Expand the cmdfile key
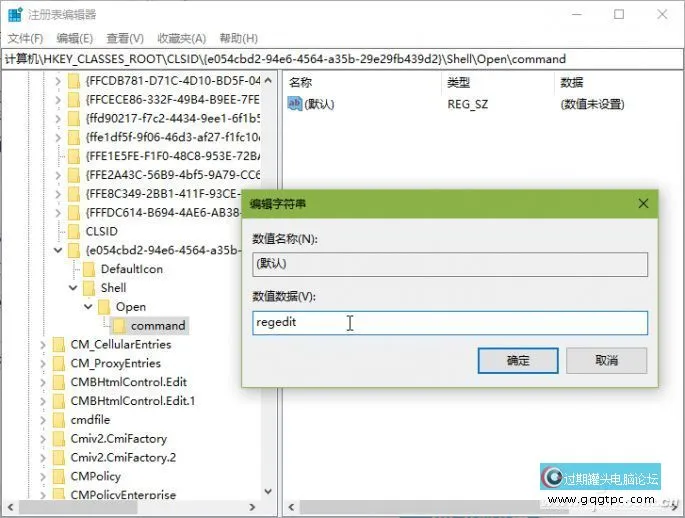 pos(43,420)
